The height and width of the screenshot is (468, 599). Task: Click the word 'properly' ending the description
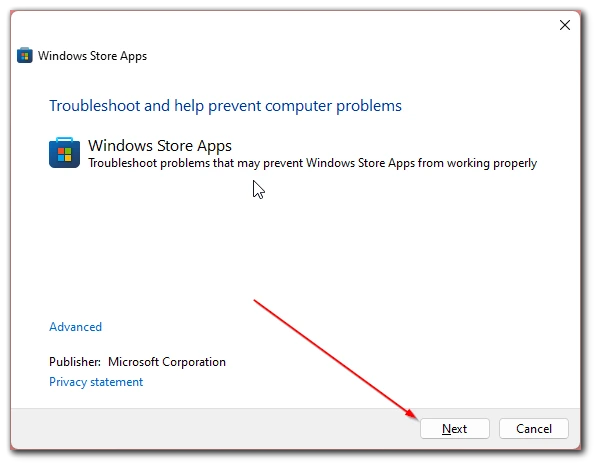[x=515, y=164]
